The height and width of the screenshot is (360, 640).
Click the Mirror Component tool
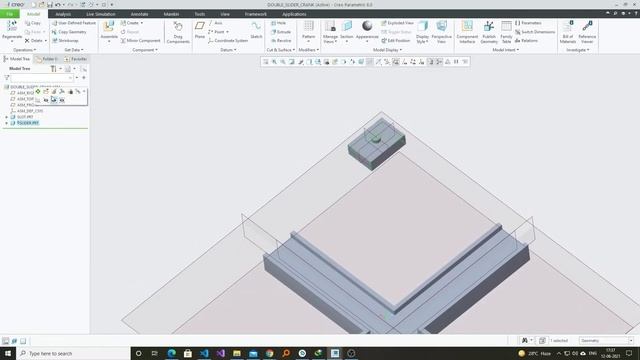tap(140, 41)
